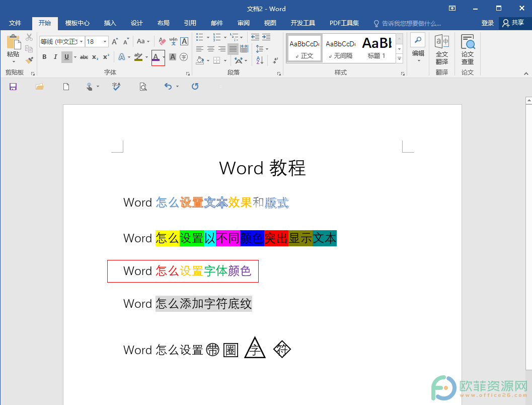Toggle distributed alignment
Image resolution: width=532 pixels, height=405 pixels.
pyautogui.click(x=244, y=49)
